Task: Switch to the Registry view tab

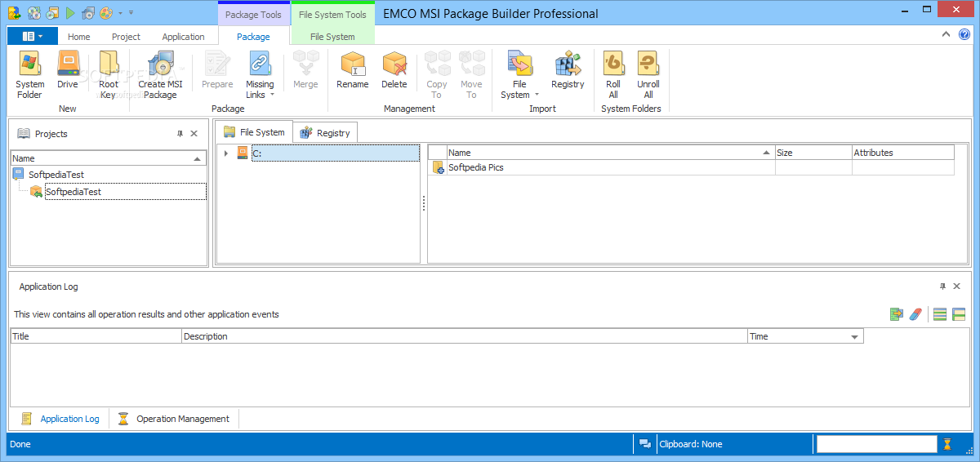Action: (325, 133)
